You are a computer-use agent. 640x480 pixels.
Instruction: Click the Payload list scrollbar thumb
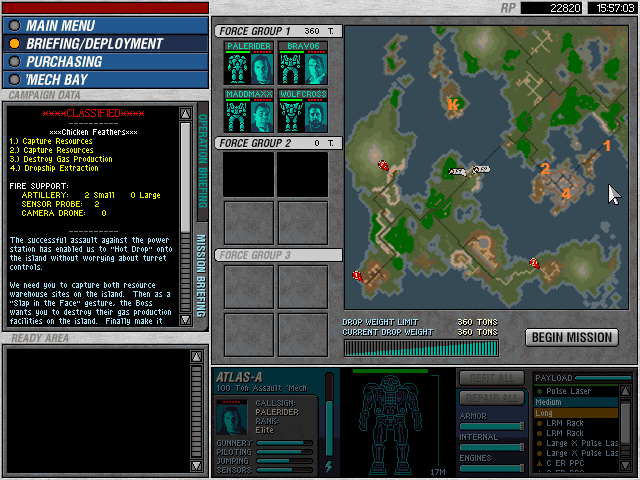tap(625, 422)
